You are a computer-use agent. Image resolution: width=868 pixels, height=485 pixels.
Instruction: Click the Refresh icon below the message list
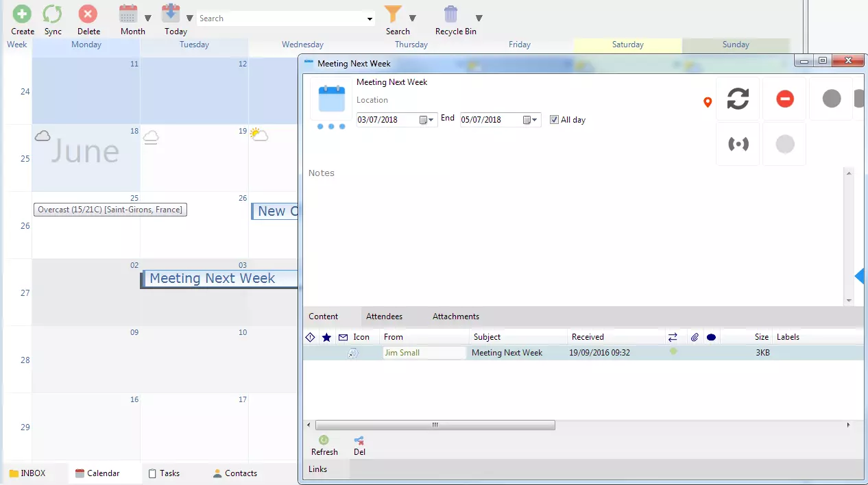click(x=324, y=440)
